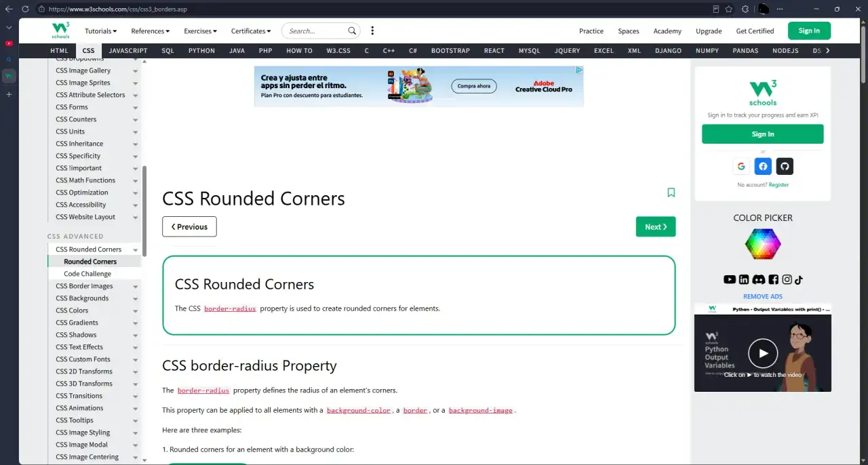
Task: Go back with the browser back arrow
Action: (9, 9)
